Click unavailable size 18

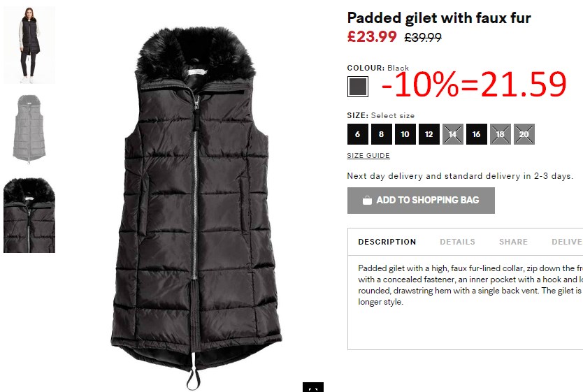pyautogui.click(x=501, y=134)
